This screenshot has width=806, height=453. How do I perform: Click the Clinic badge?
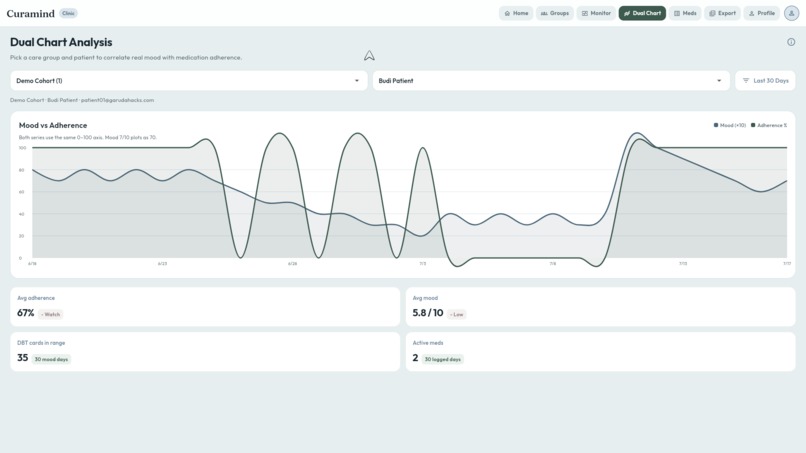tap(68, 13)
